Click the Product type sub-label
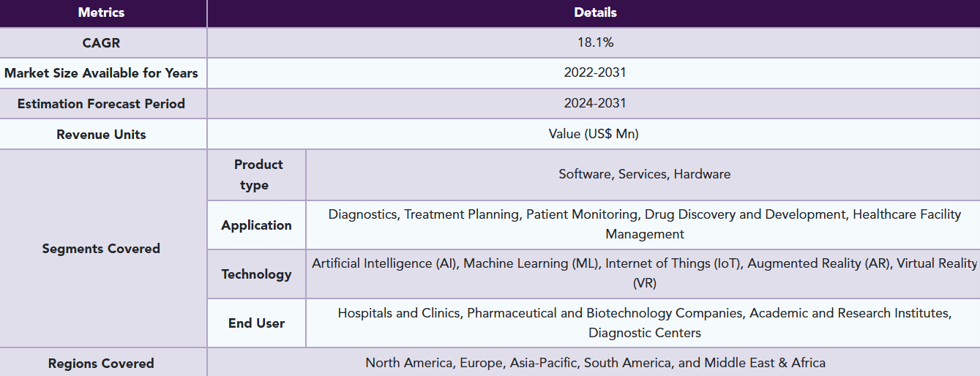The height and width of the screenshot is (376, 980). coord(257,175)
